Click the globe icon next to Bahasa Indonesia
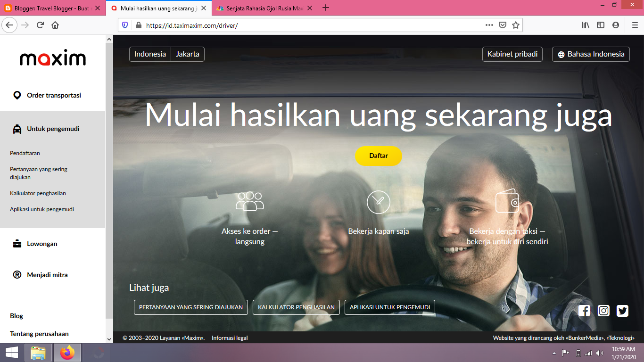 pyautogui.click(x=561, y=54)
